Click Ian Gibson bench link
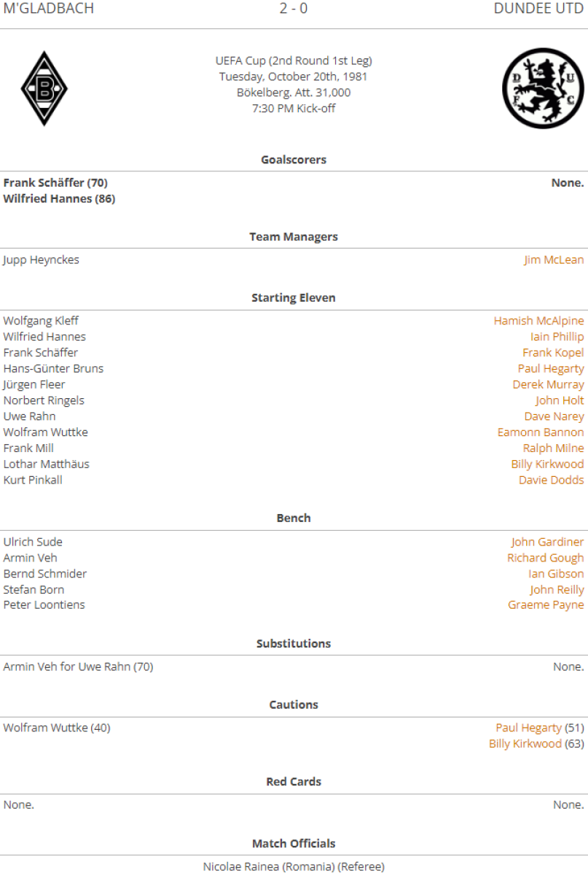The height and width of the screenshot is (875, 588). click(x=556, y=574)
